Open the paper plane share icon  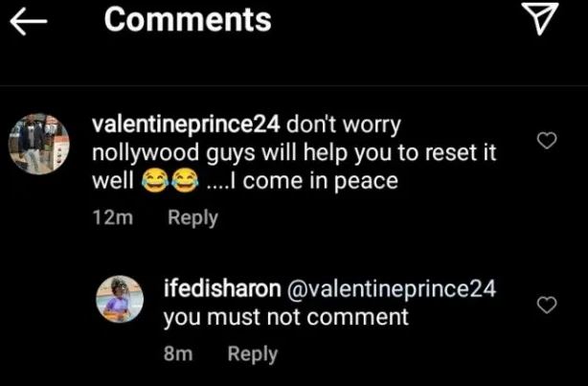pyautogui.click(x=543, y=21)
